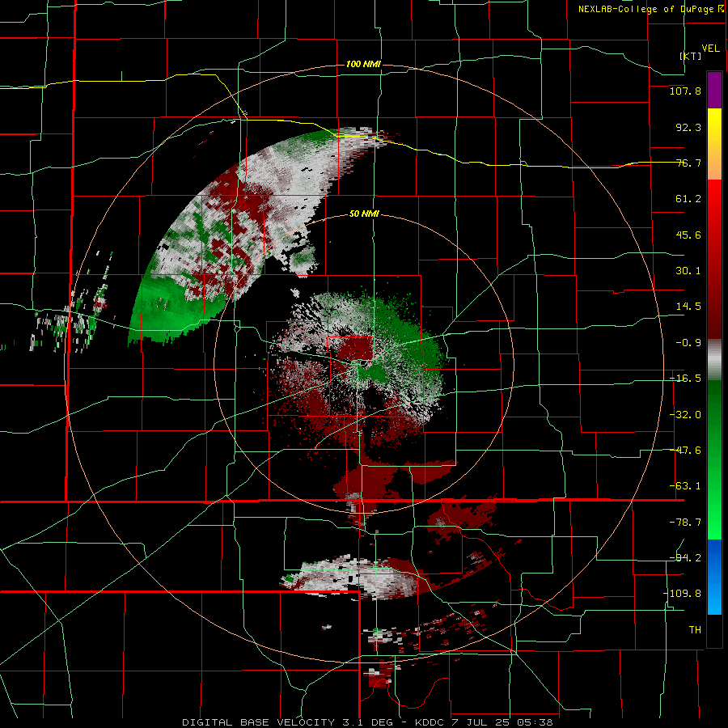
Task: Click the TH legend label
Action: pos(695,630)
